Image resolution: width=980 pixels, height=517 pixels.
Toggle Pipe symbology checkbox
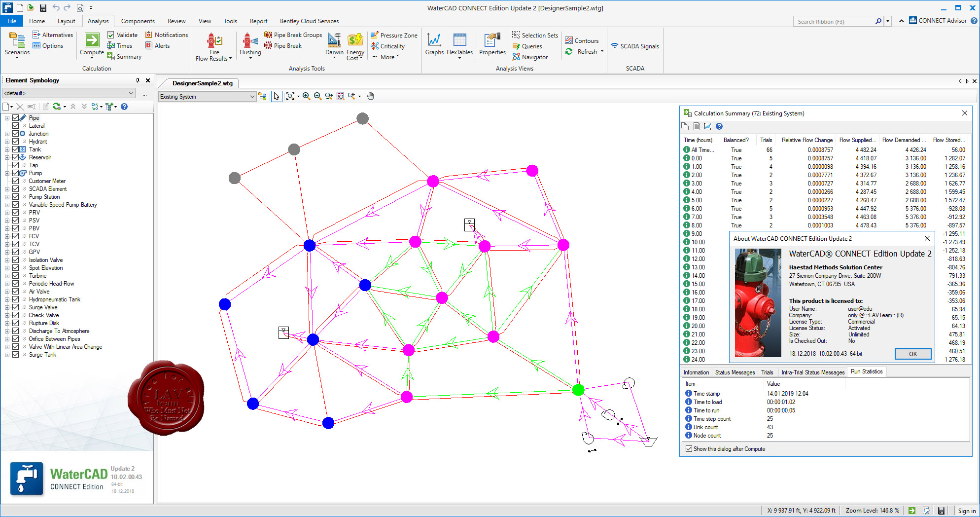click(16, 118)
